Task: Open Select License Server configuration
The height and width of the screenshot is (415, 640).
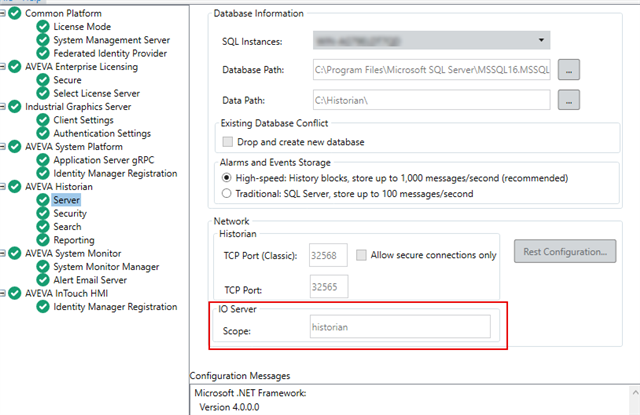Action: pos(96,93)
